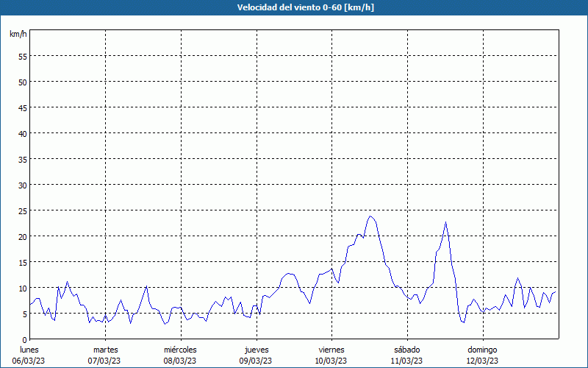Click the highest wind peak on viernes

(370, 216)
